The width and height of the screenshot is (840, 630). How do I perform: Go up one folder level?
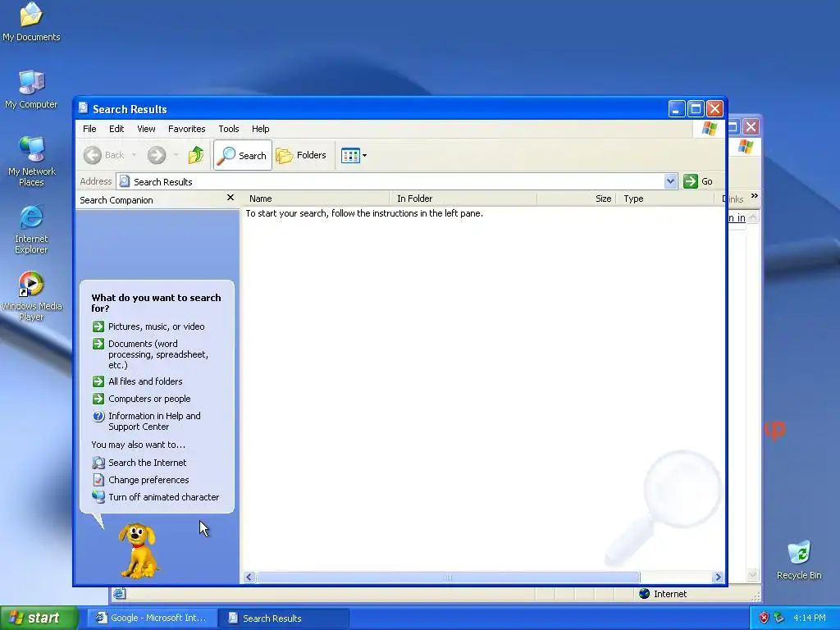(x=196, y=155)
